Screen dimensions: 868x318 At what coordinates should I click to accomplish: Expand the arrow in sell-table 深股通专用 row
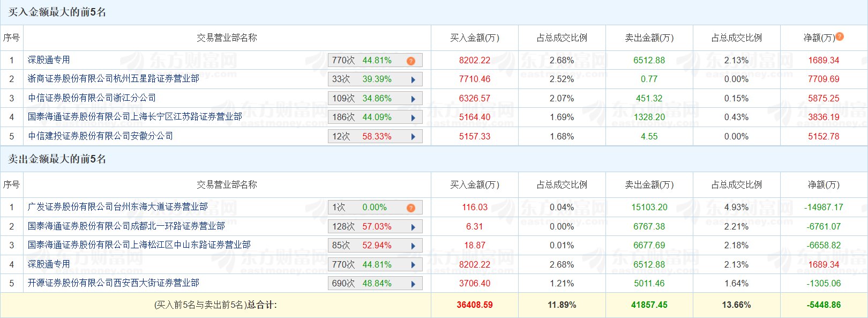point(413,265)
